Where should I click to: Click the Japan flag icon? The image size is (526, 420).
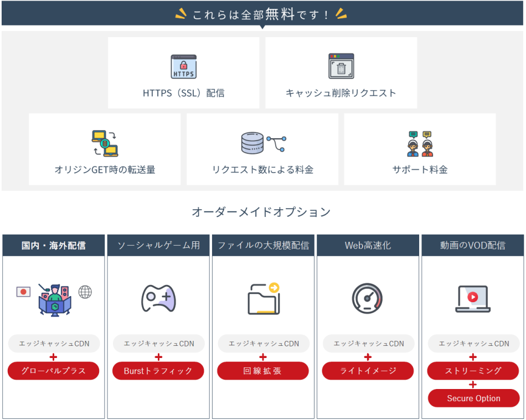[x=23, y=292]
